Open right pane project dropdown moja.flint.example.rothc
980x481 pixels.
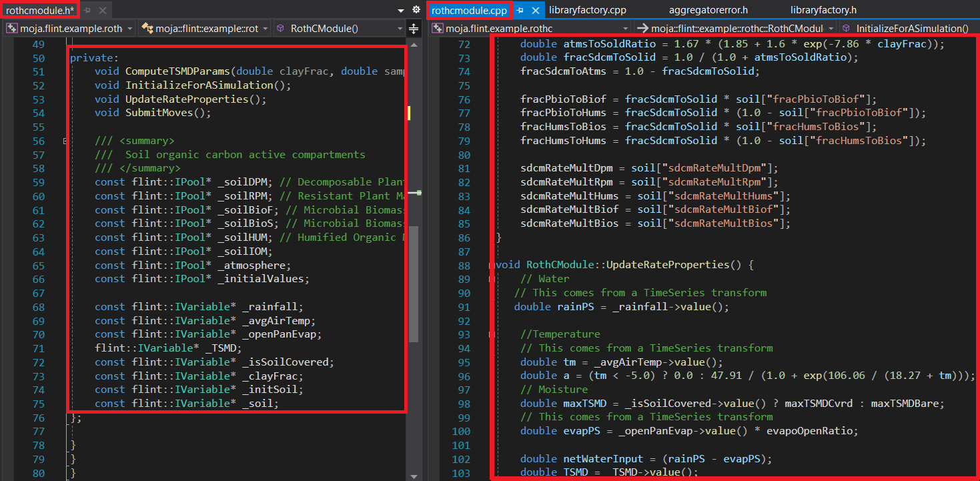coord(530,29)
